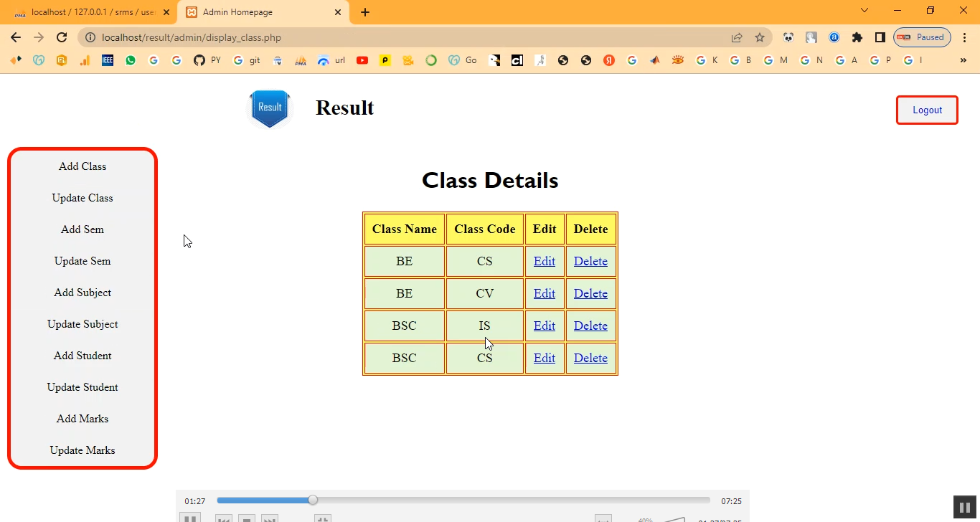This screenshot has width=980, height=522.
Task: Open the YouTube bookmark icon
Action: (x=362, y=60)
